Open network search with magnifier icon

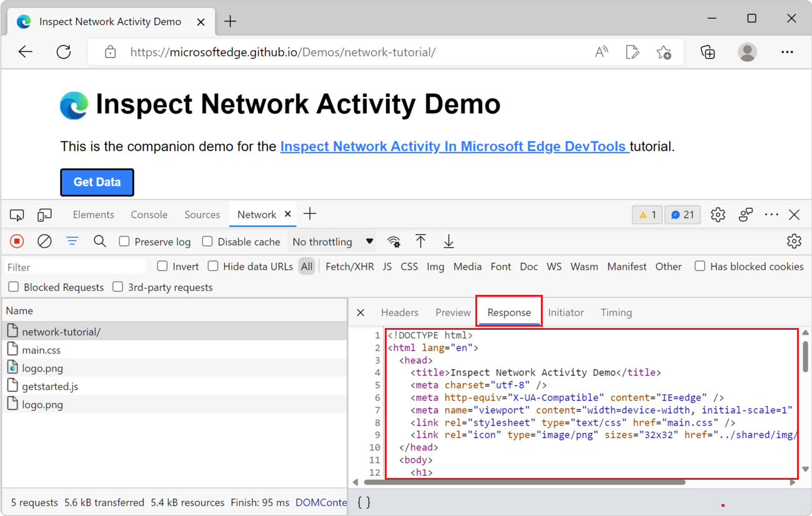[100, 241]
